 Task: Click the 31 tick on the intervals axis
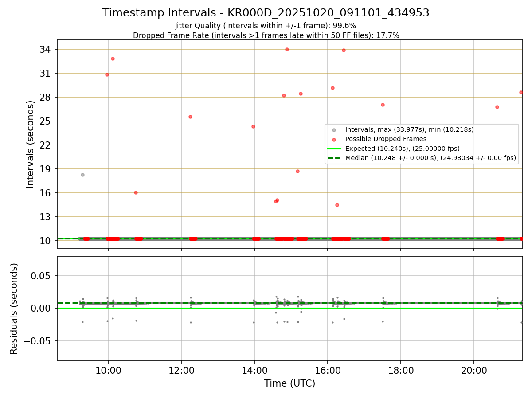click(46, 73)
